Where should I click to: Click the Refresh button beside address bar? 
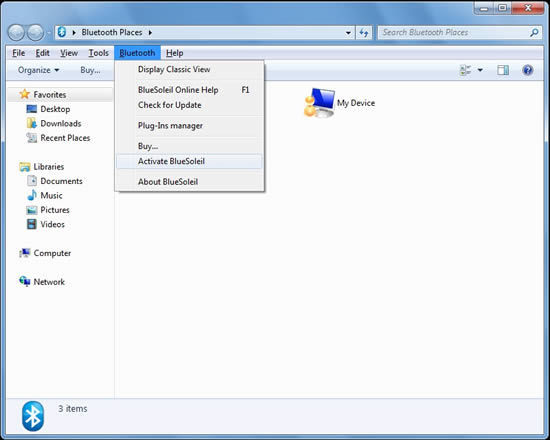(x=364, y=33)
